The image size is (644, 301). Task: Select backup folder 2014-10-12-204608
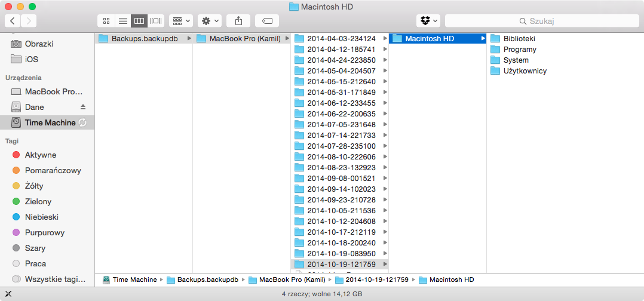click(340, 222)
